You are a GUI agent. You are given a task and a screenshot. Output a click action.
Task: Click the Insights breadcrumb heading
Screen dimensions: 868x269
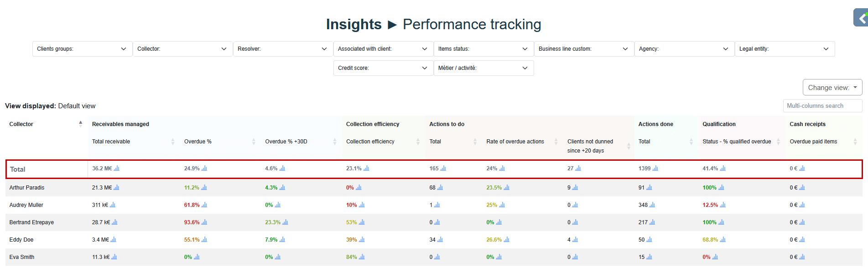click(x=353, y=24)
